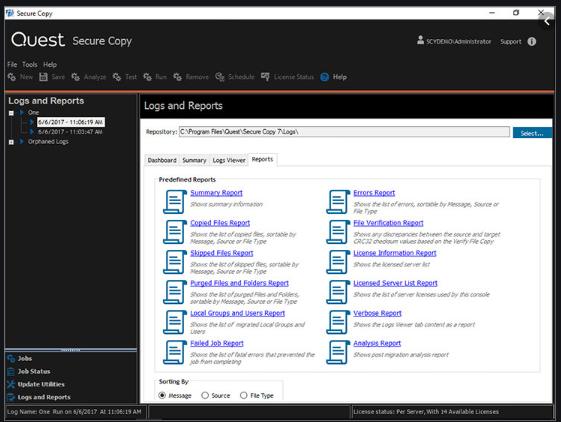This screenshot has height=422, width=561.
Task: Open the Local Groups and Users Report link
Action: [x=238, y=313]
